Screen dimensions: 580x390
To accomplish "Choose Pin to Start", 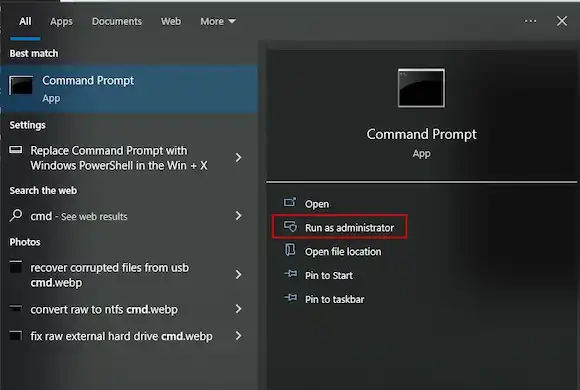I will (x=329, y=275).
